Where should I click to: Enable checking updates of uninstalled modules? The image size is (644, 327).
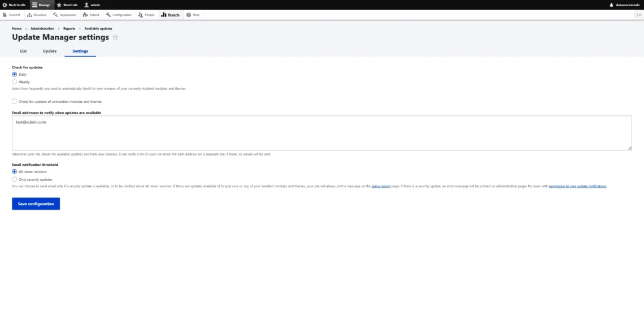coord(14,101)
